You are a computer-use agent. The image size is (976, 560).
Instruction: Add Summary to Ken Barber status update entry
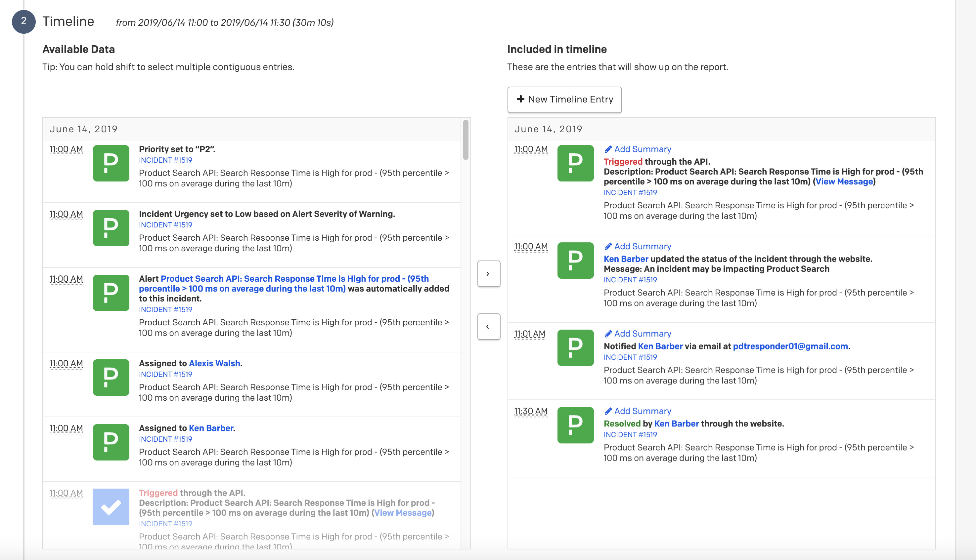coord(642,247)
